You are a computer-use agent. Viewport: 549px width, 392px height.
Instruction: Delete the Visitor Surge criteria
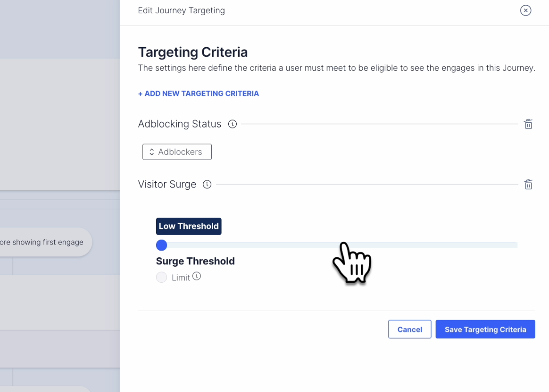pos(528,184)
